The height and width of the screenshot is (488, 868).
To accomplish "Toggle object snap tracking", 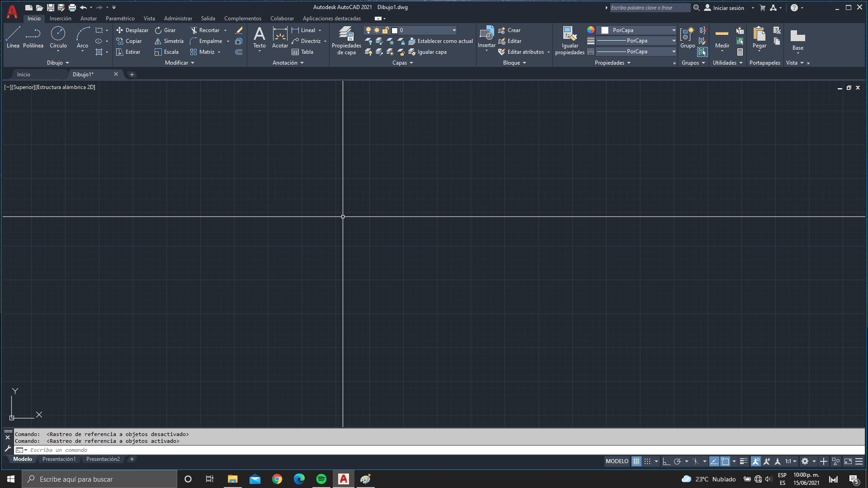I will coord(714,461).
